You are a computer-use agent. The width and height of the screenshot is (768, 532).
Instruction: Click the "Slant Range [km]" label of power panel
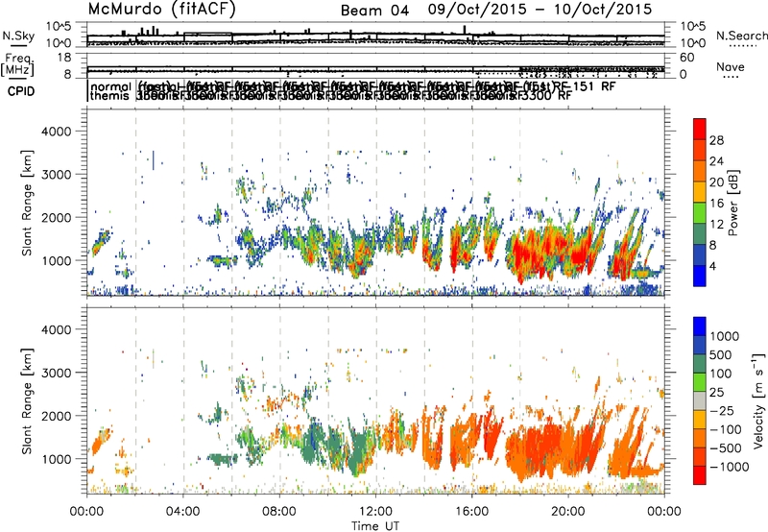[x=27, y=203]
